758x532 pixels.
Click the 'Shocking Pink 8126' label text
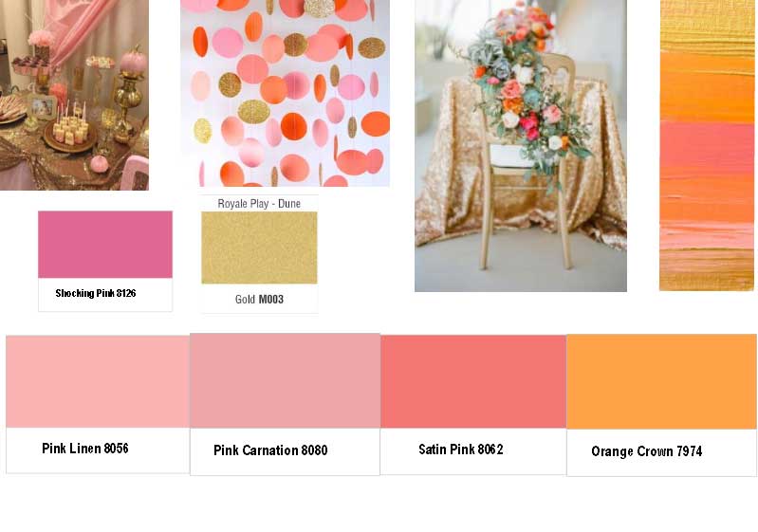[95, 293]
